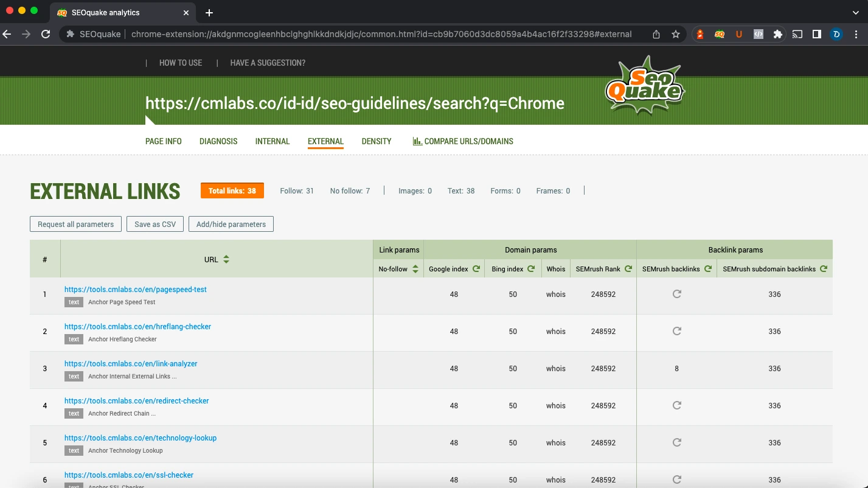
Task: Refresh the SEMrush Rank column data
Action: pos(627,268)
